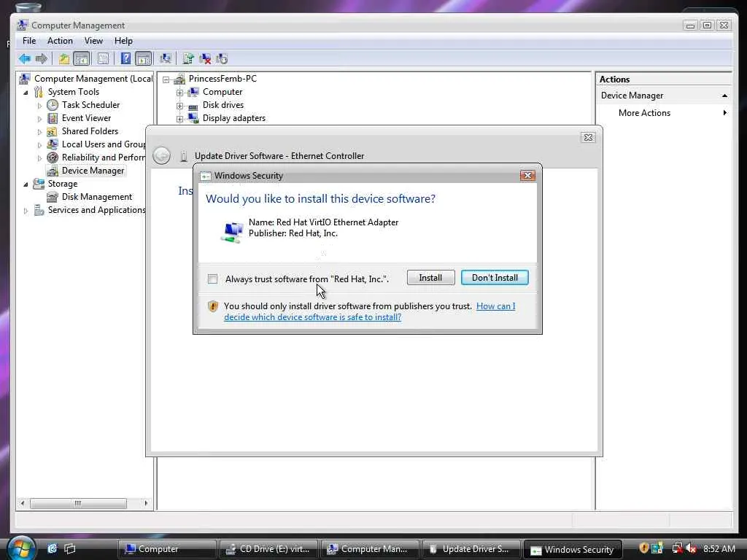Screen dimensions: 747x560
Task: Select Disk Management under Storage
Action: click(97, 197)
